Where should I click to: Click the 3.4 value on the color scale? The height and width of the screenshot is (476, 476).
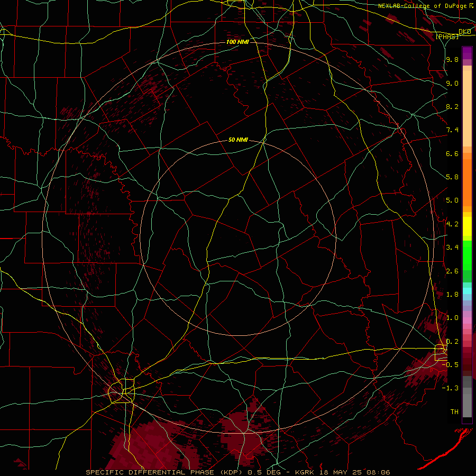(452, 248)
